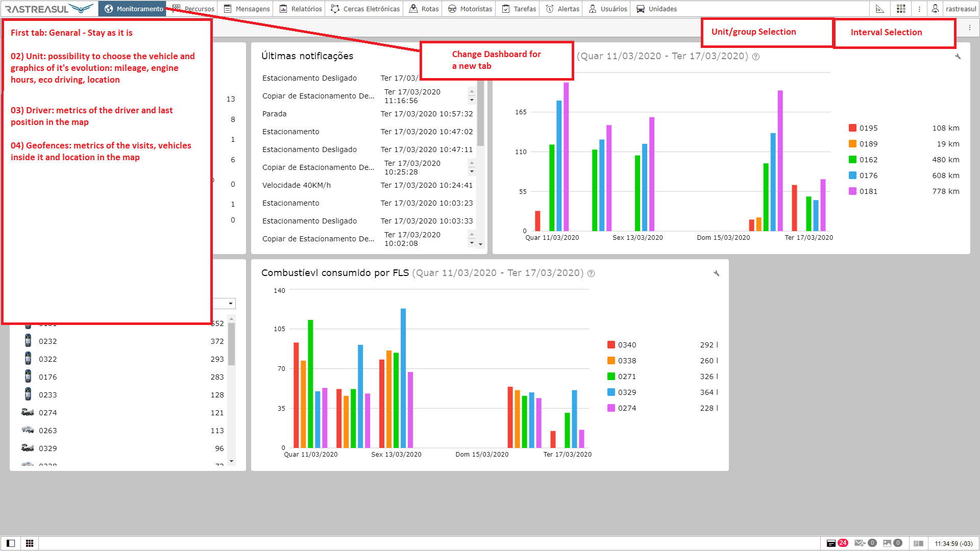Open the ruler measurement tool
The image size is (980, 551).
[879, 9]
